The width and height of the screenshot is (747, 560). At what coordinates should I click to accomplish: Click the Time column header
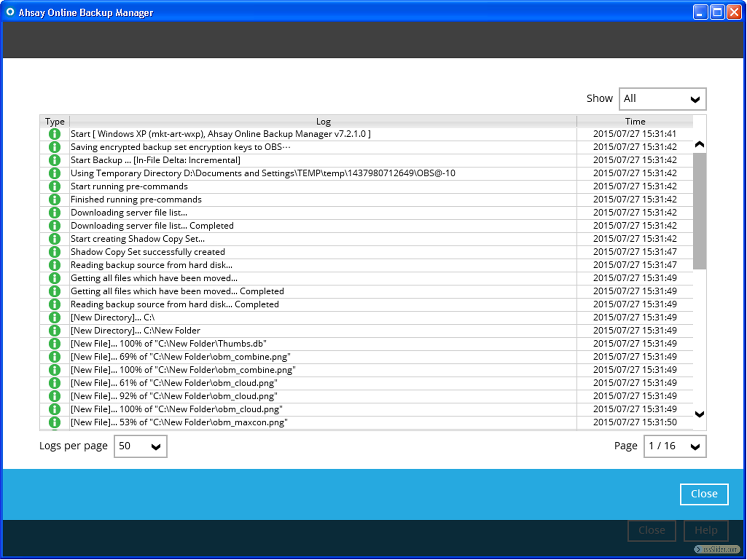(x=635, y=121)
